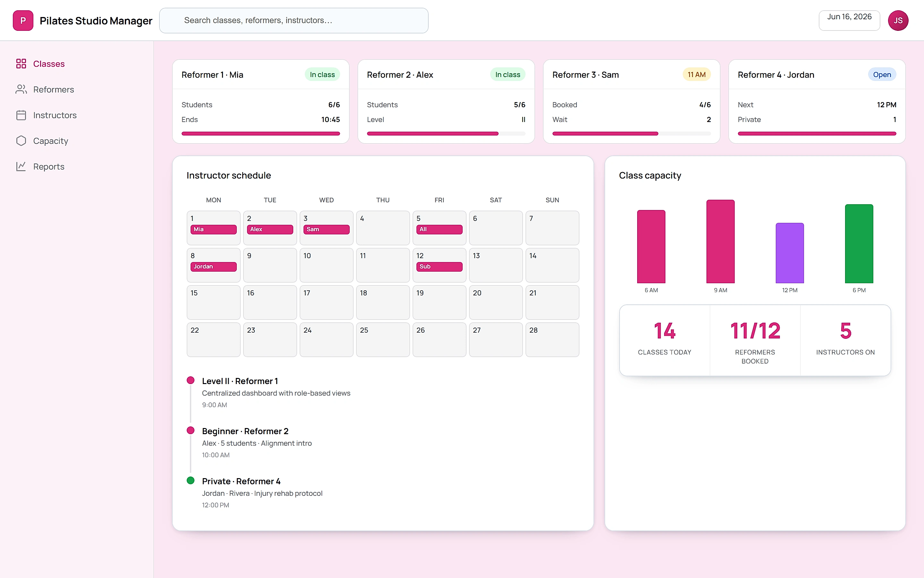Viewport: 924px width, 578px height.
Task: Open the Private · Reformer 4 entry
Action: tap(241, 481)
